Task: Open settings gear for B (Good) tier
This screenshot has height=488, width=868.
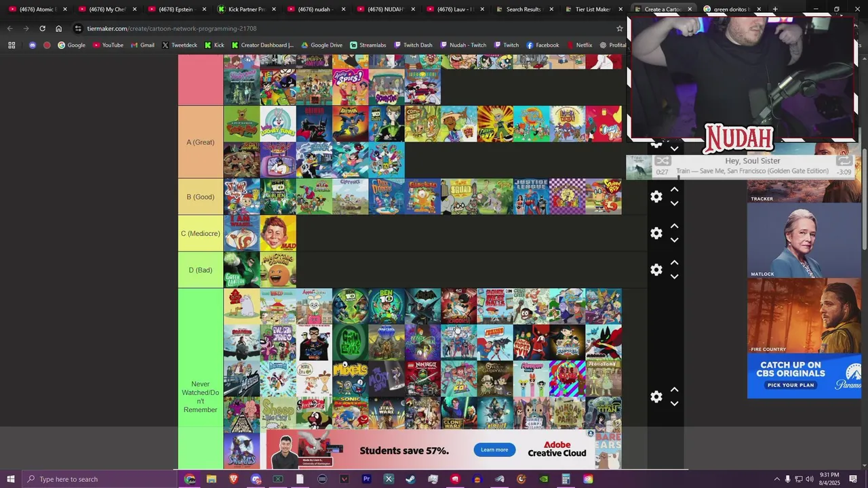Action: pos(656,197)
